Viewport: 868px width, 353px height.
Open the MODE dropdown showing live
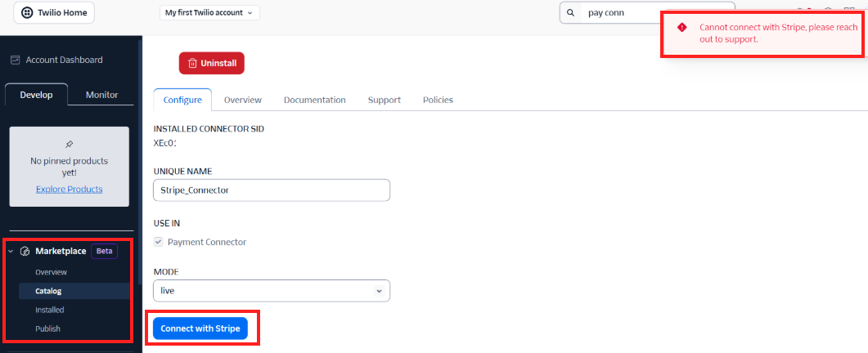[272, 290]
